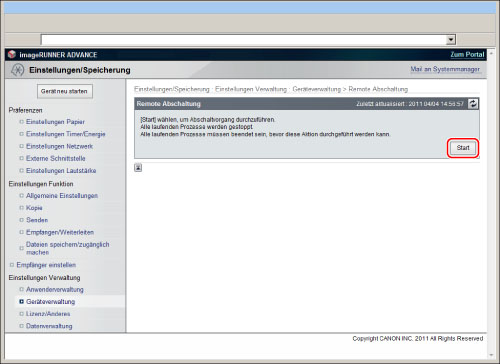Open the Senden settings link
Viewport: 500px width, 364px height.
pos(37,220)
